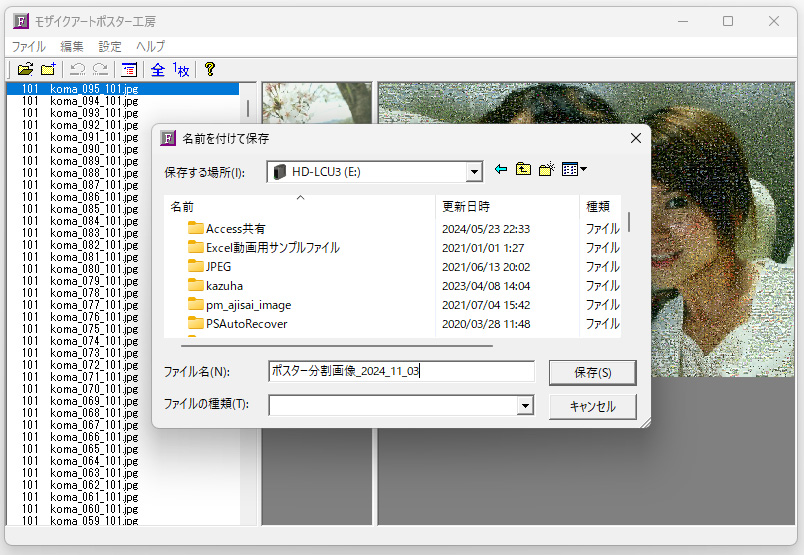The height and width of the screenshot is (555, 804).
Task: Click the list settings toolbar icon
Action: point(129,69)
